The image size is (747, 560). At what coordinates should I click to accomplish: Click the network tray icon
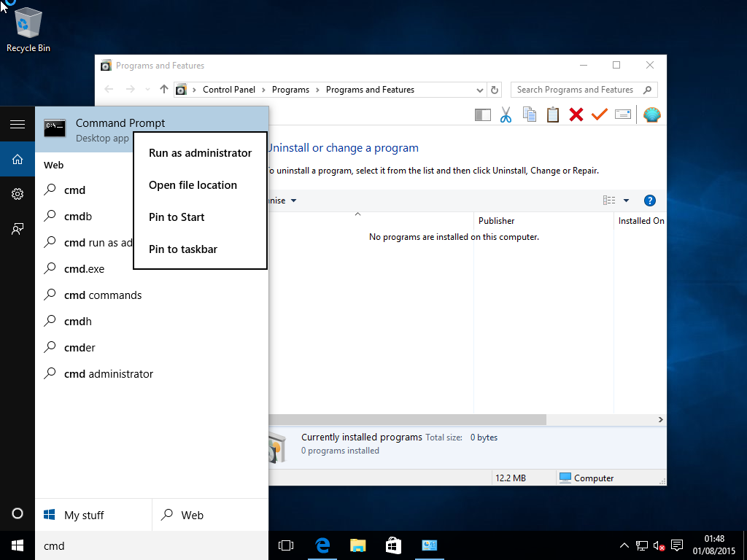[x=642, y=545]
